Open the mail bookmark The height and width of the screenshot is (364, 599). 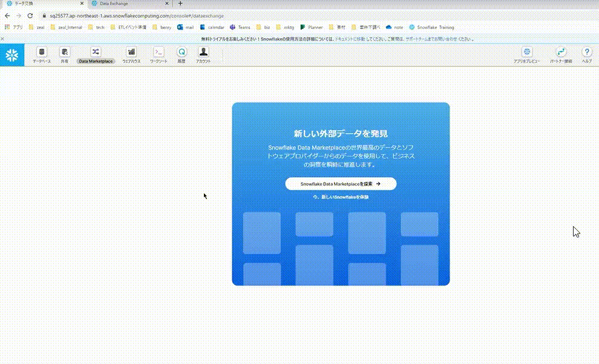[x=185, y=27]
